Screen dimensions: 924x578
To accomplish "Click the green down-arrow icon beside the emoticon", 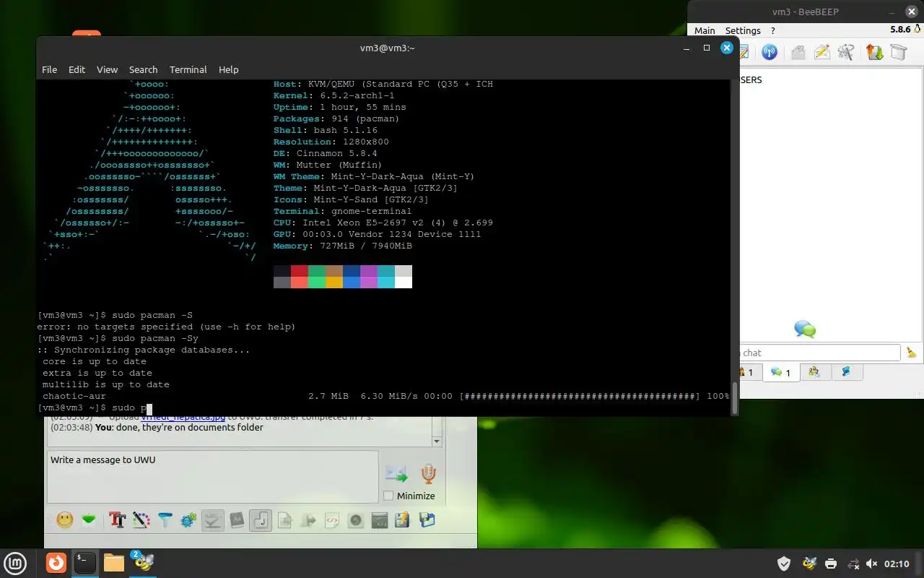I will (x=89, y=519).
